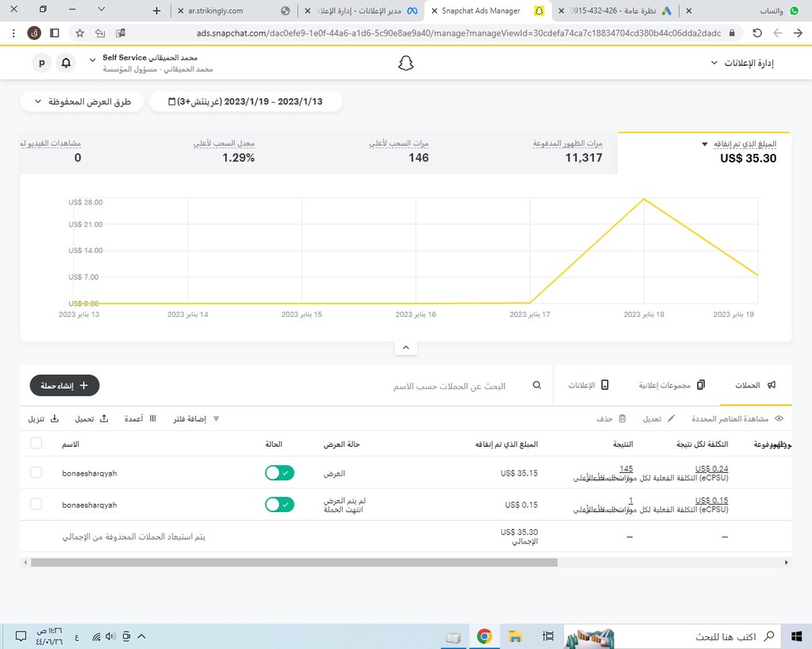This screenshot has height=649, width=812.
Task: Click the search magnifier beside the campaign search
Action: [537, 385]
